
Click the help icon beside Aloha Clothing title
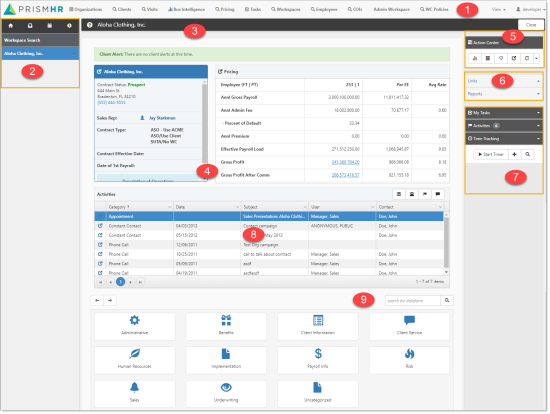click(90, 25)
